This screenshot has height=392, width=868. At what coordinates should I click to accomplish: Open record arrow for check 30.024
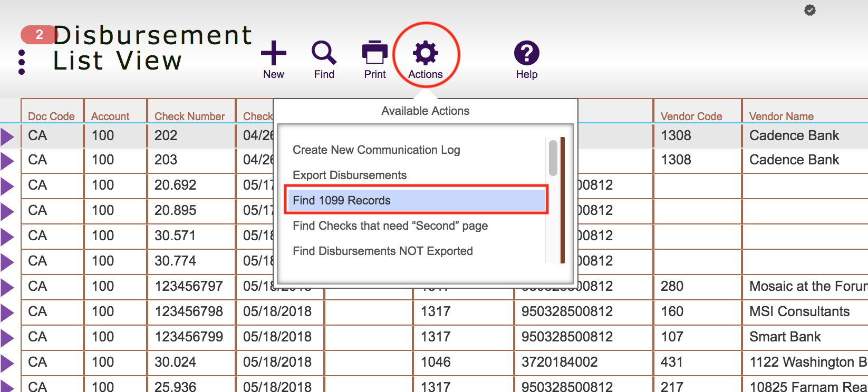(7, 363)
